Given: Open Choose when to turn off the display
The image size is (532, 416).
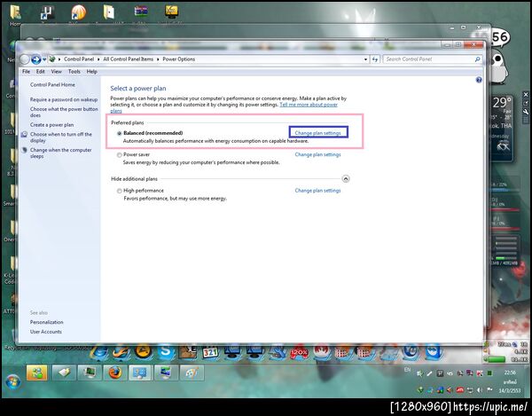Looking at the screenshot, I should coord(60,137).
